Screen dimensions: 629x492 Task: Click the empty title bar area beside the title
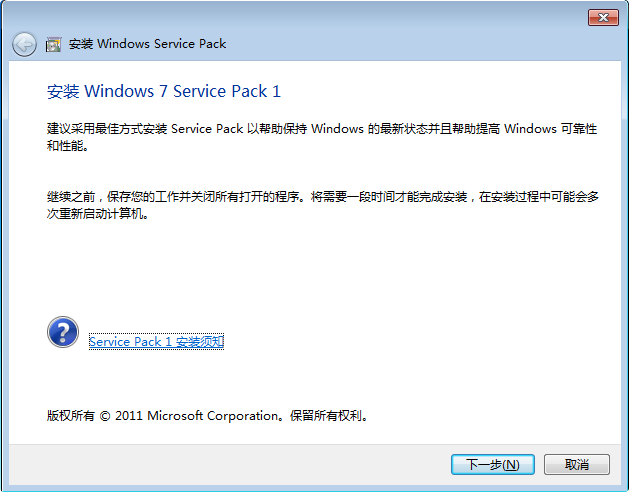click(401, 43)
